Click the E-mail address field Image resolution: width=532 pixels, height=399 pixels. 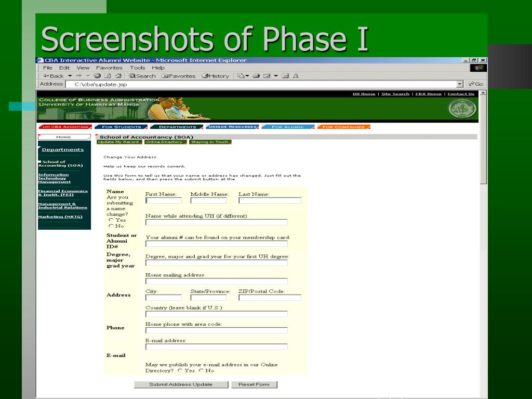pos(217,347)
